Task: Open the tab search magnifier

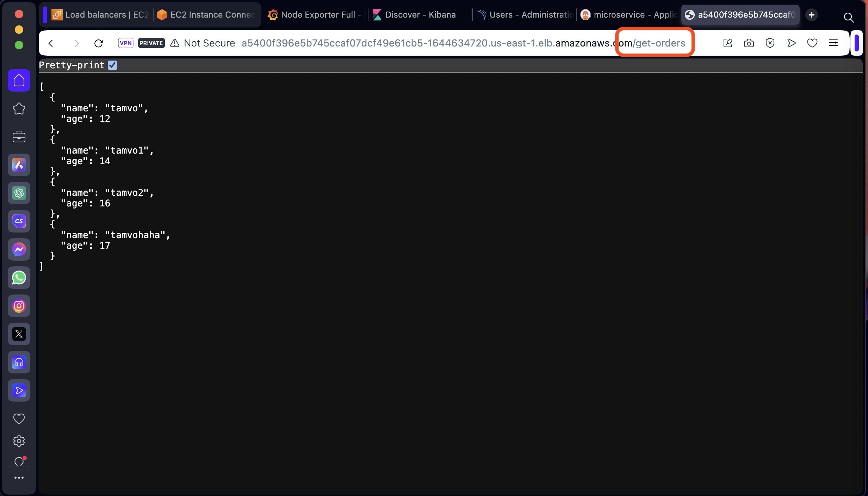Action: [848, 17]
